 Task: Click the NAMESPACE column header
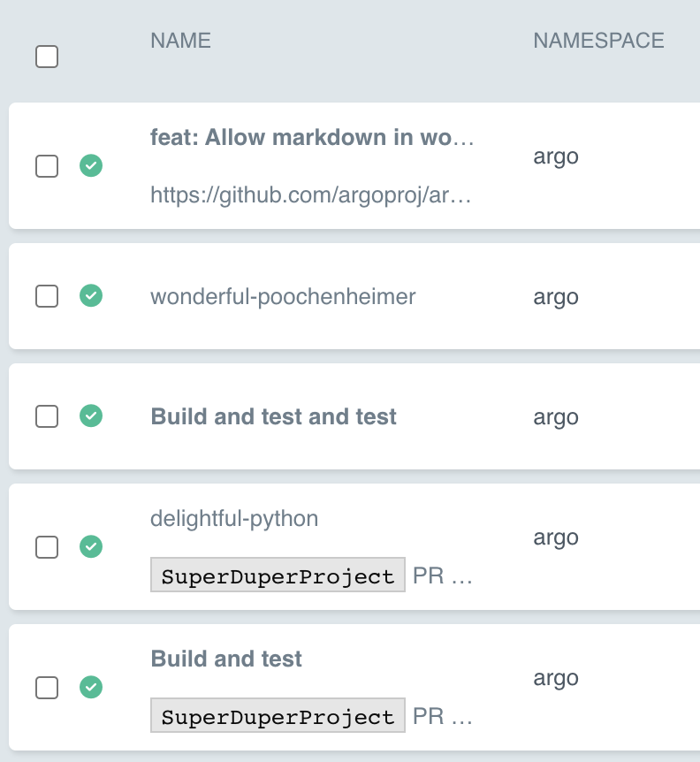coord(598,41)
